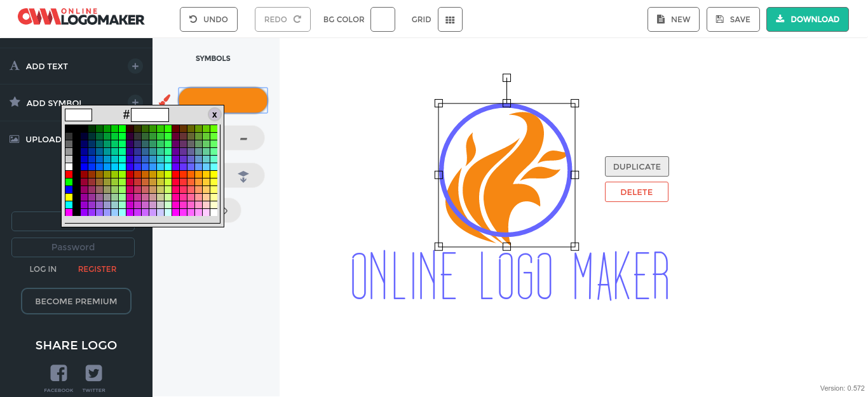Close the color picker popup

[x=215, y=114]
